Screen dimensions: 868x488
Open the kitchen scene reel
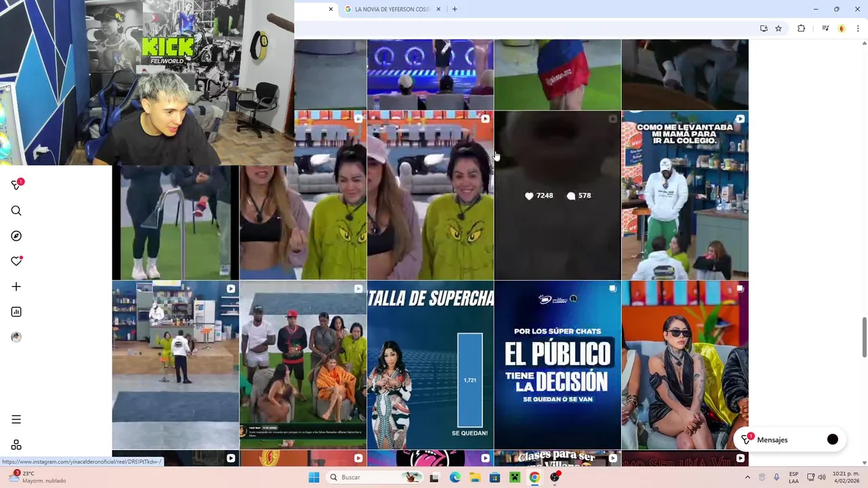coord(175,365)
